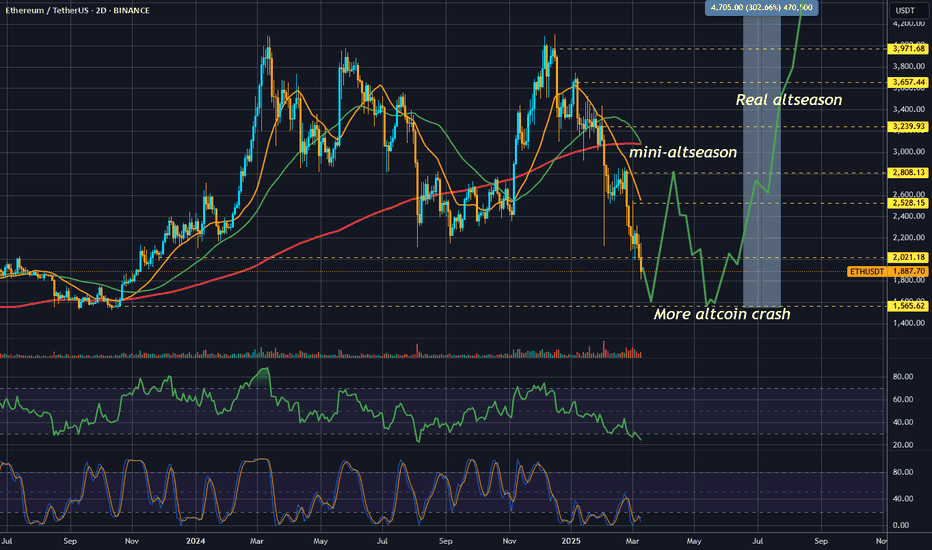Click the 2,400.00 price axis value
Viewport: 932px width, 550px height.
click(908, 216)
